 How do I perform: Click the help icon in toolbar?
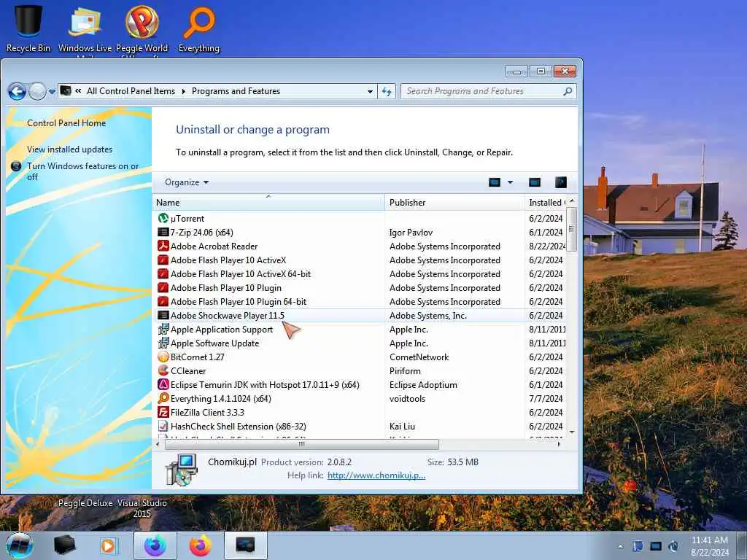pyautogui.click(x=561, y=182)
